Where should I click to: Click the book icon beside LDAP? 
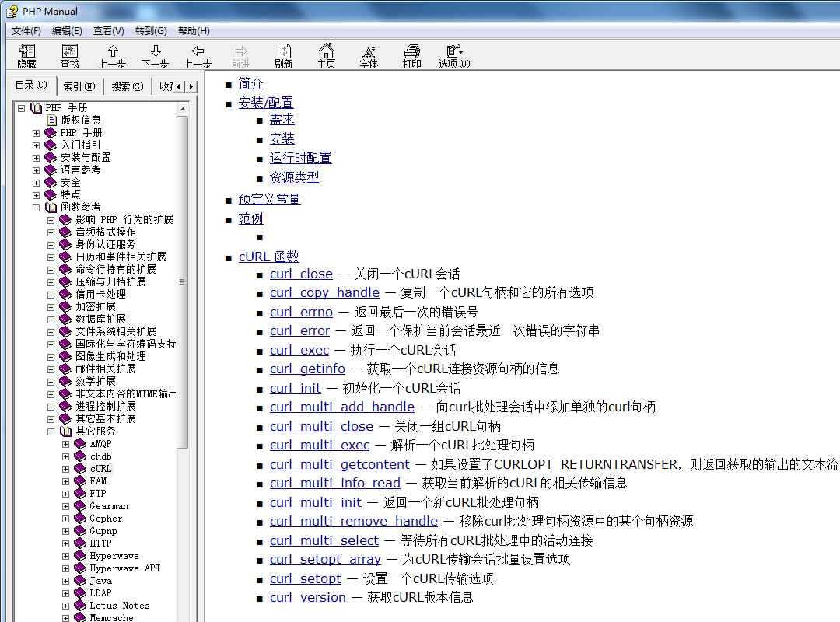(x=80, y=593)
